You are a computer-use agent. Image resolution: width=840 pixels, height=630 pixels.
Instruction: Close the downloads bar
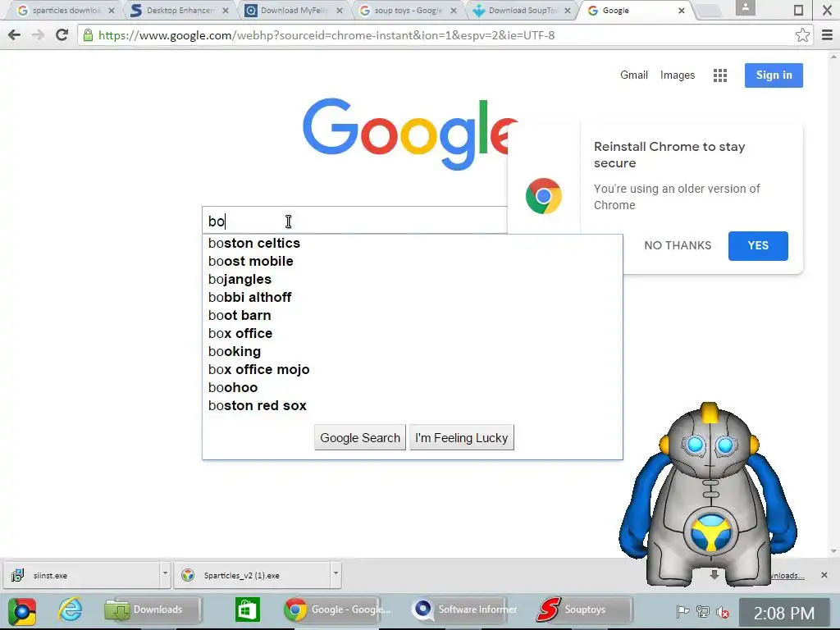pyautogui.click(x=824, y=575)
